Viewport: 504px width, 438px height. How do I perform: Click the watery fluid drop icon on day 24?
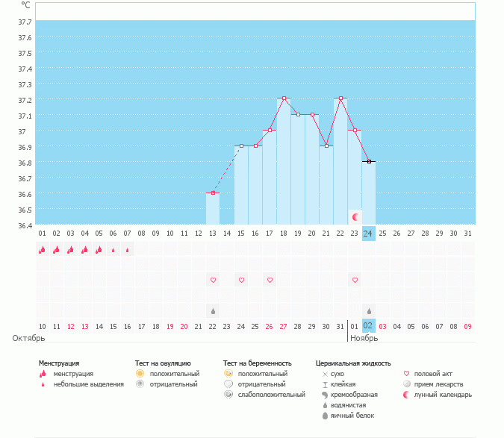point(369,310)
